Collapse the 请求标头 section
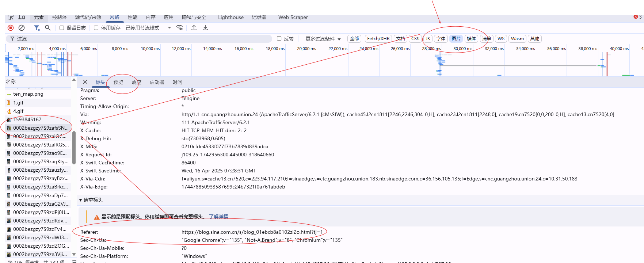Image resolution: width=644 pixels, height=263 pixels. 81,200
